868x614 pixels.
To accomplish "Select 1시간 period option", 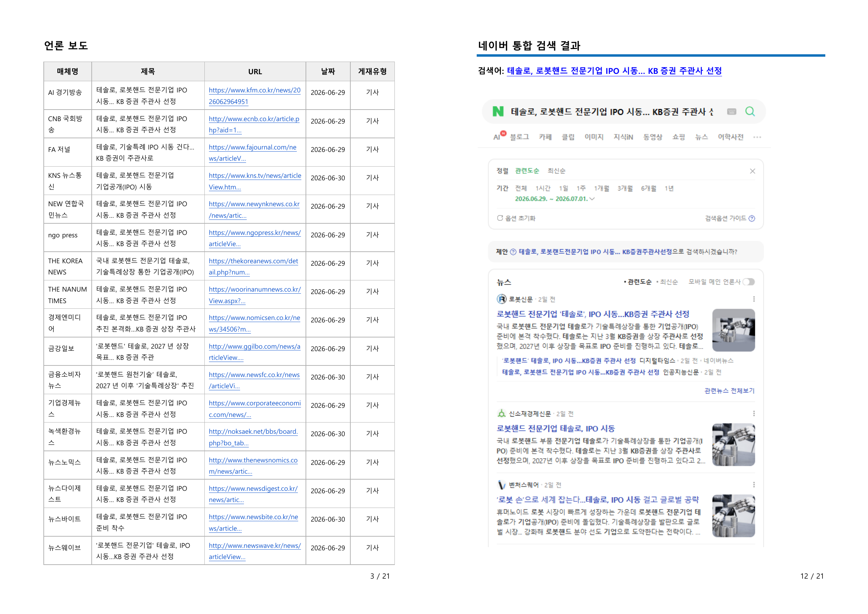I will click(542, 188).
